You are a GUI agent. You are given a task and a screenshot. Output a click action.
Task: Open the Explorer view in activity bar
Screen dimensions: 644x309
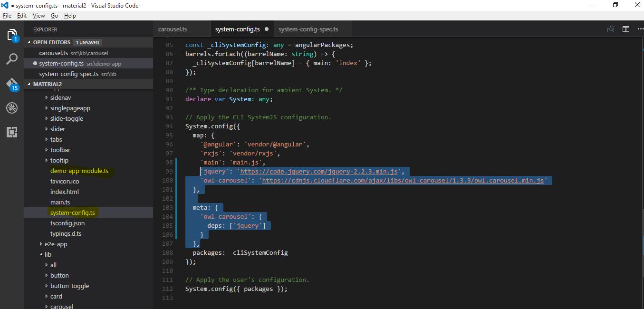12,35
